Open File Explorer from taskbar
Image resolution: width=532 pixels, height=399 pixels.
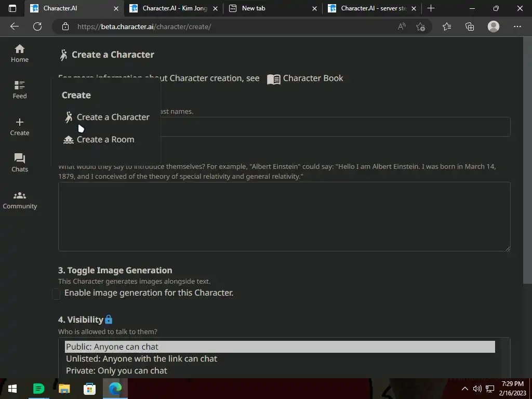[x=64, y=389]
